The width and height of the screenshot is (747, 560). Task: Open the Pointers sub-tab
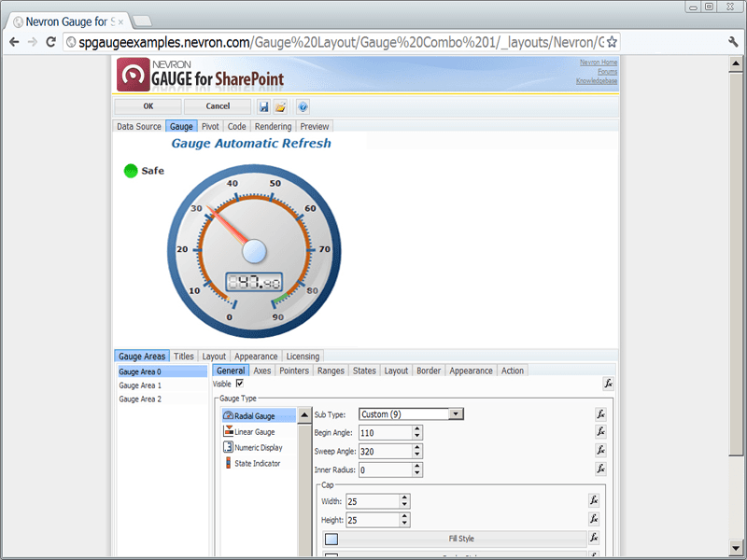[294, 371]
